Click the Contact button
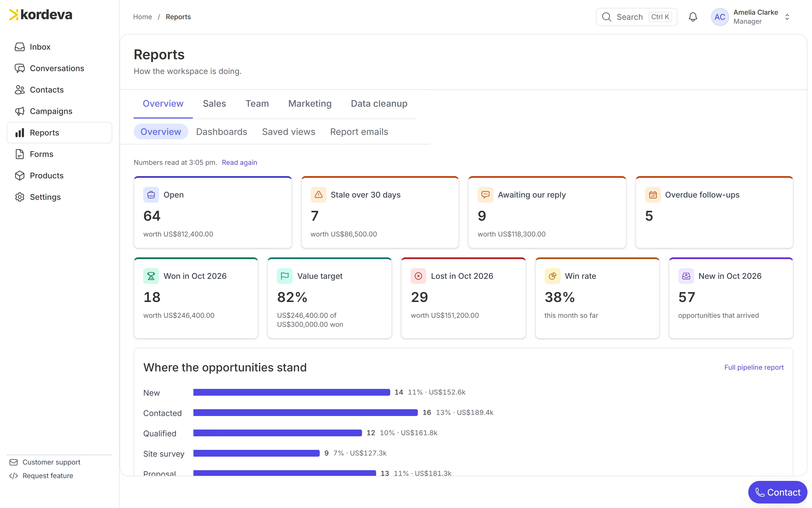Viewport: 812px width, 508px height. pos(777,492)
